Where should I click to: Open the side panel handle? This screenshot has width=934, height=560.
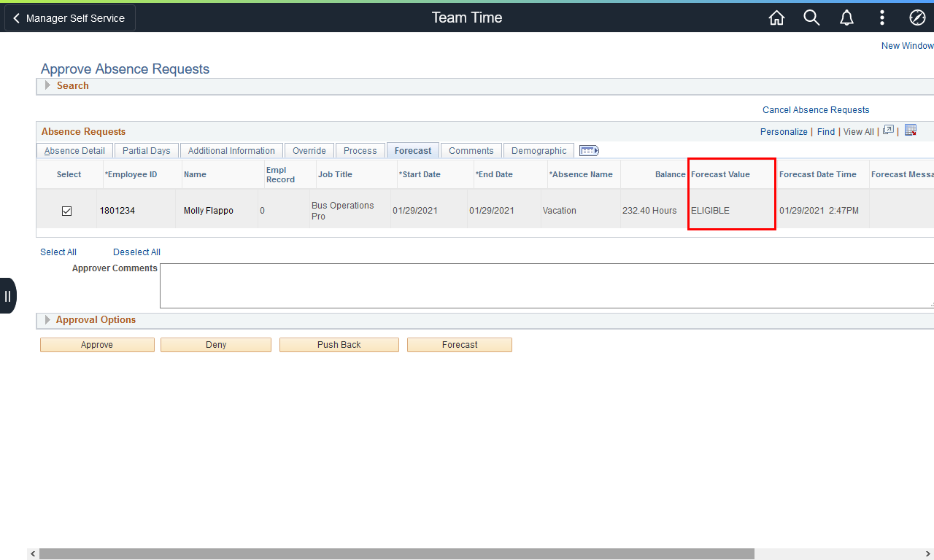pyautogui.click(x=7, y=295)
